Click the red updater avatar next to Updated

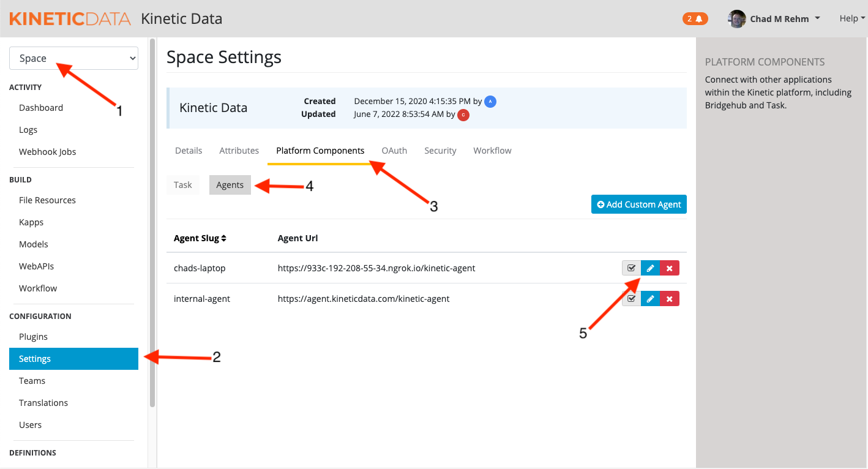pos(463,114)
